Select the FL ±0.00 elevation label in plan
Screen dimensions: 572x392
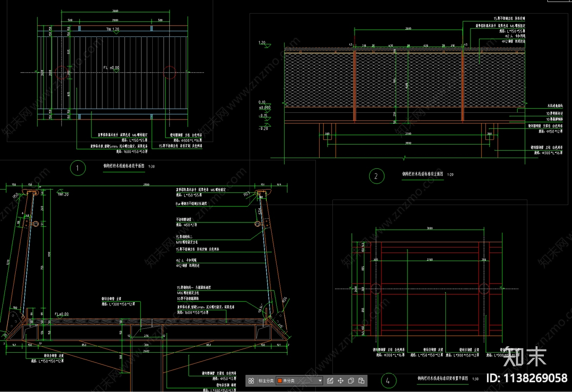111,67
